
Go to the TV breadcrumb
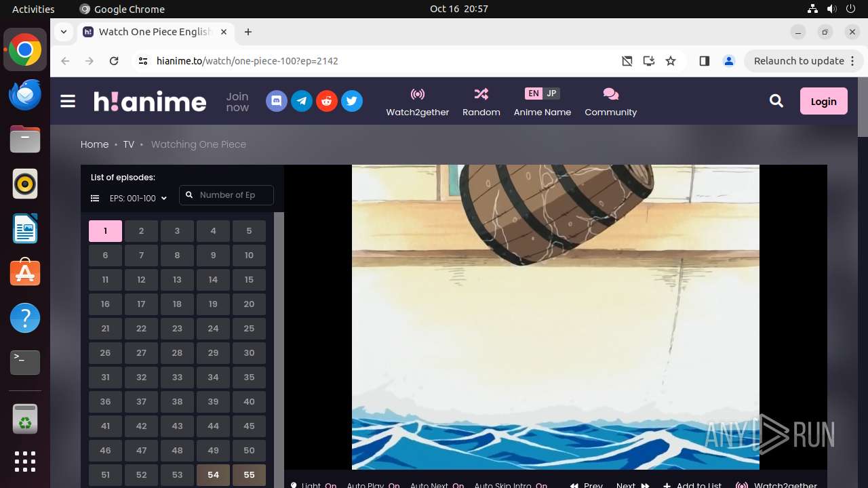click(128, 144)
